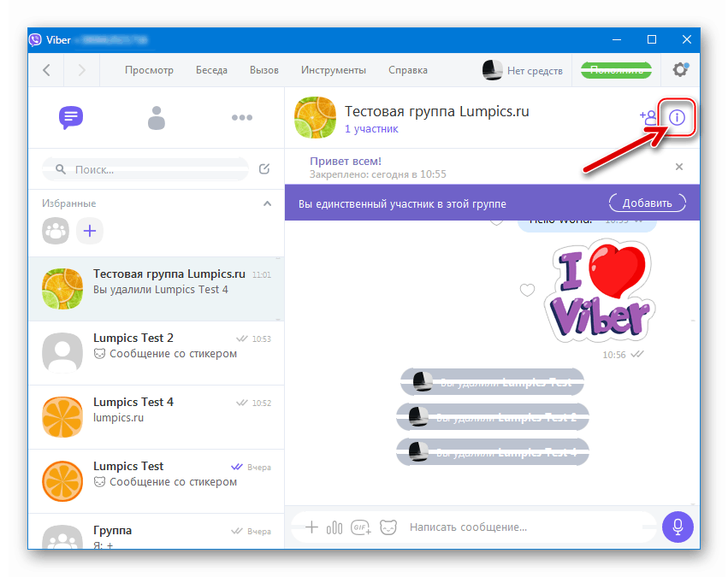Image resolution: width=728 pixels, height=577 pixels.
Task: Toggle the heart on the Viber sticker
Action: pos(527,291)
